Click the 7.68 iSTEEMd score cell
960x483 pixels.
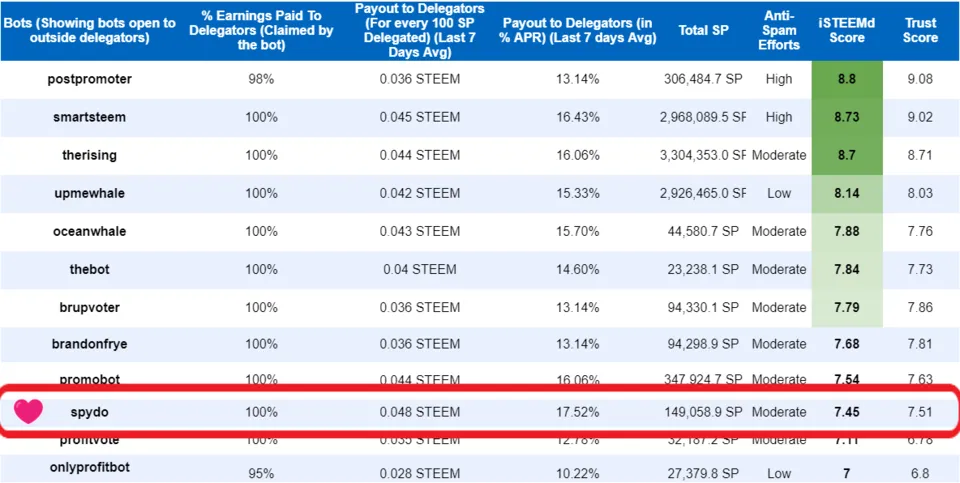[x=847, y=344]
